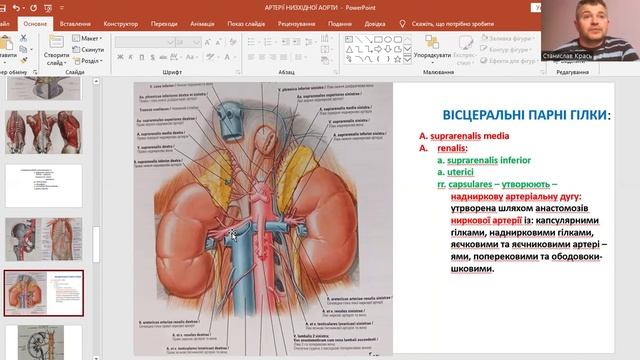Expand the shapes gallery More arrow

[x=407, y=59]
